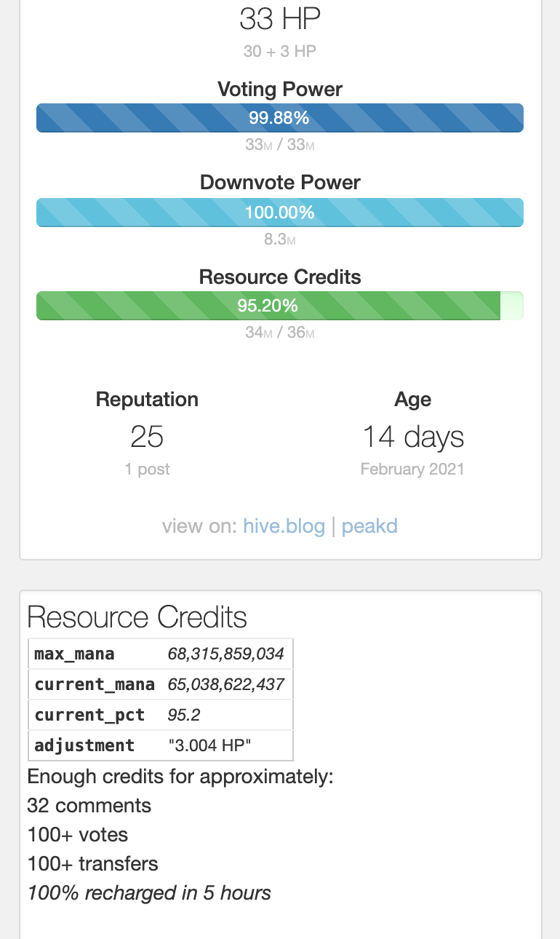Viewport: 560px width, 939px height.
Task: Click the bold Resource Credits heading above green bar
Action: tap(280, 277)
